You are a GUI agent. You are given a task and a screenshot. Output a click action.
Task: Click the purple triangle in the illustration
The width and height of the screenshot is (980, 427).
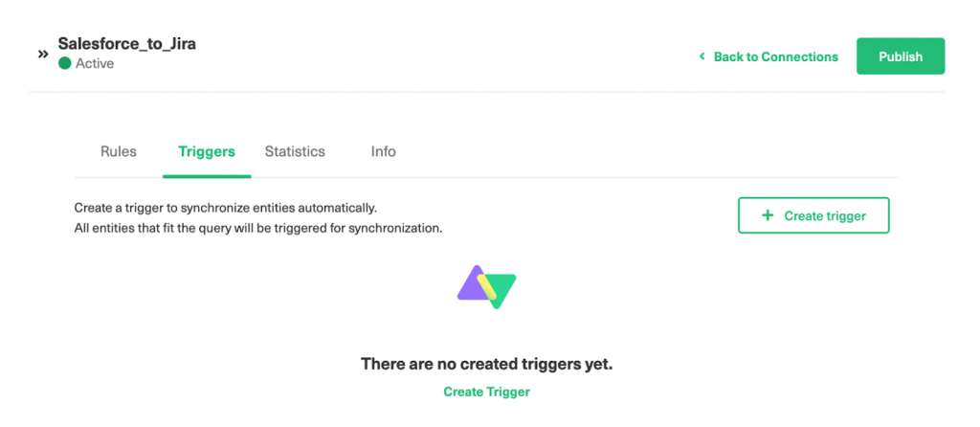point(469,285)
